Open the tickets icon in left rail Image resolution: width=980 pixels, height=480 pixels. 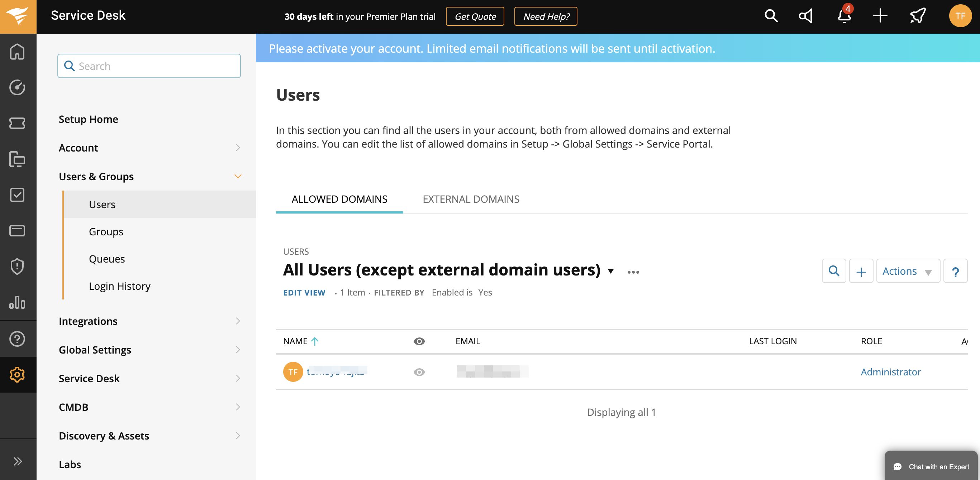(x=17, y=123)
